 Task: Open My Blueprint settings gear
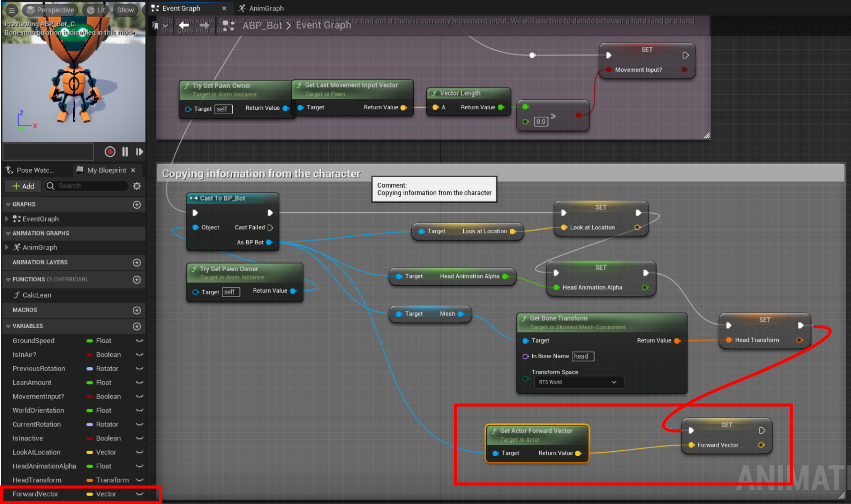point(137,186)
